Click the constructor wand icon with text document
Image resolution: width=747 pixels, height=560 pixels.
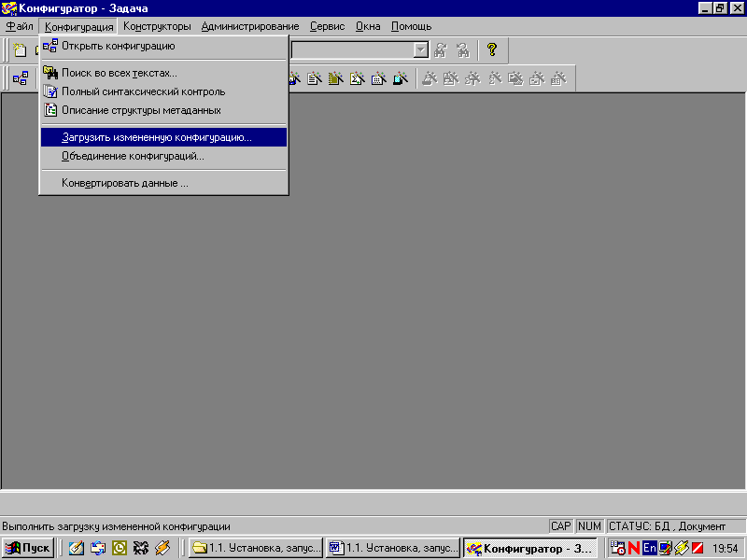click(315, 78)
